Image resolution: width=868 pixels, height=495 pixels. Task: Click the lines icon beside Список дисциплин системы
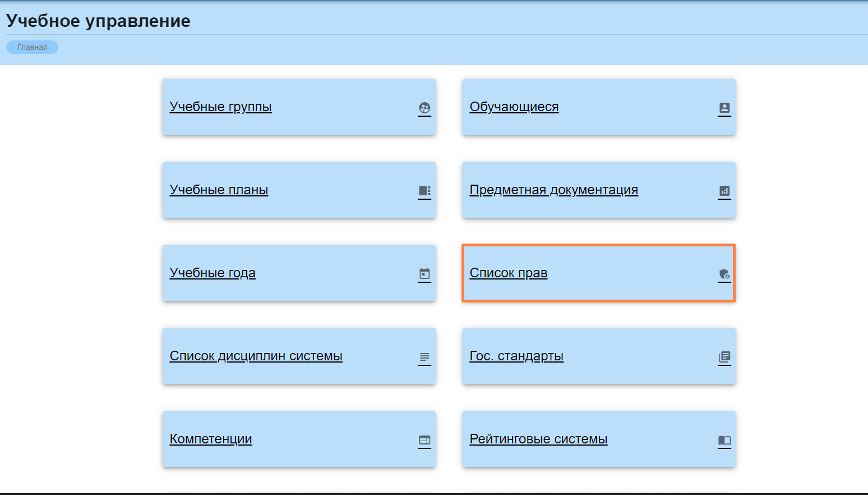(424, 357)
